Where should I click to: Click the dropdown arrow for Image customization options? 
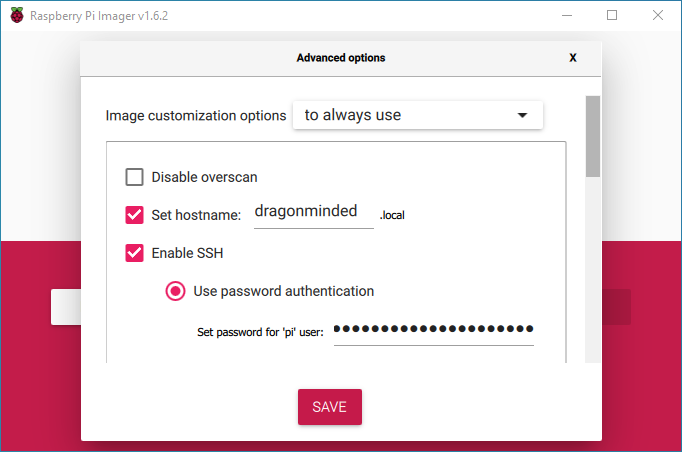pyautogui.click(x=522, y=115)
